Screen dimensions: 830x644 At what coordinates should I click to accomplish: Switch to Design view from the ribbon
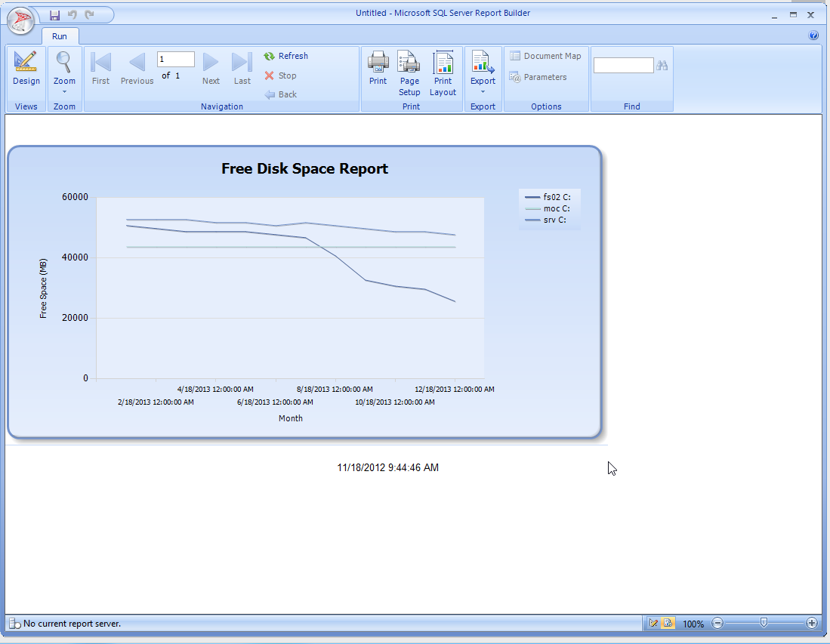pos(26,69)
